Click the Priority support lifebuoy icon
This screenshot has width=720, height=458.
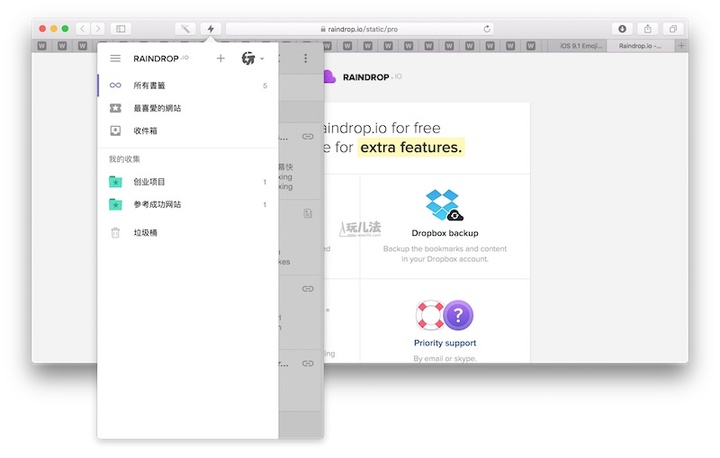431,316
